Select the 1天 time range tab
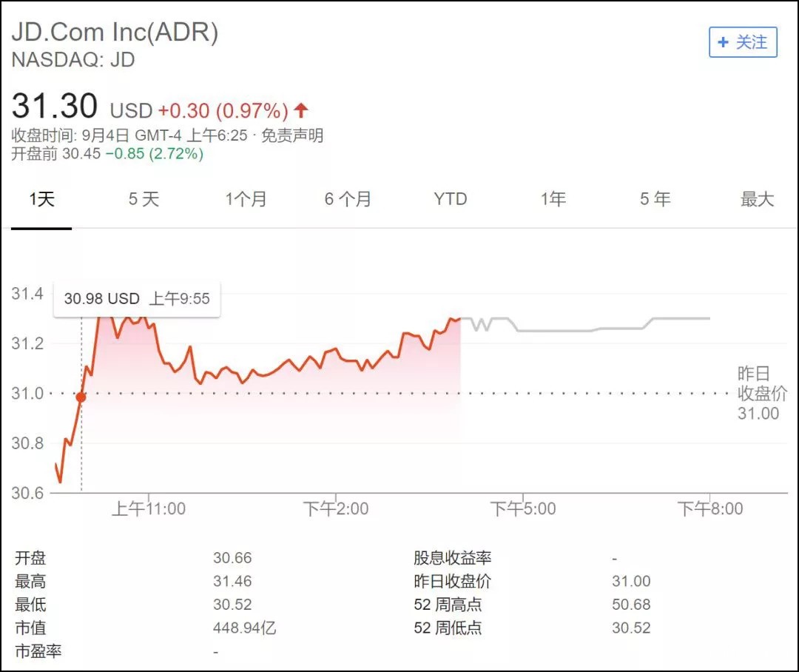Screen dimensions: 799x672 click(41, 199)
